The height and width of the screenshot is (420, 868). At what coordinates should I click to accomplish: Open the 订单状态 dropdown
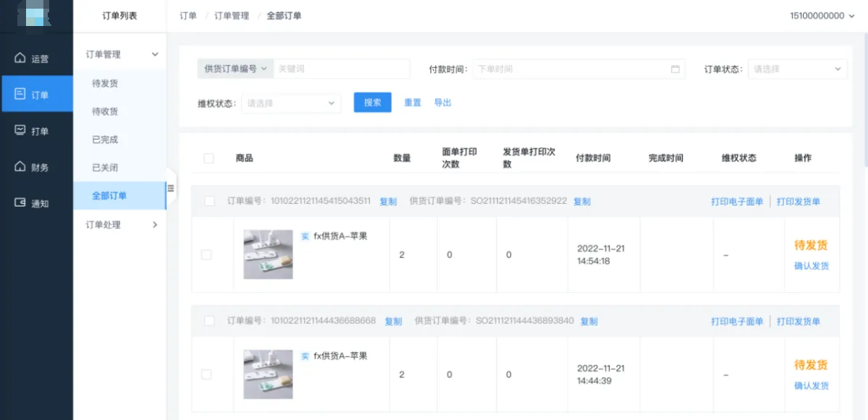pyautogui.click(x=797, y=69)
